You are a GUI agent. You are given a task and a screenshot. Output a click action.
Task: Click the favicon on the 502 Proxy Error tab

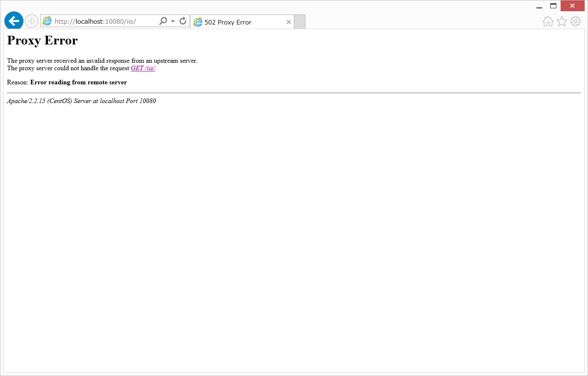(x=198, y=22)
